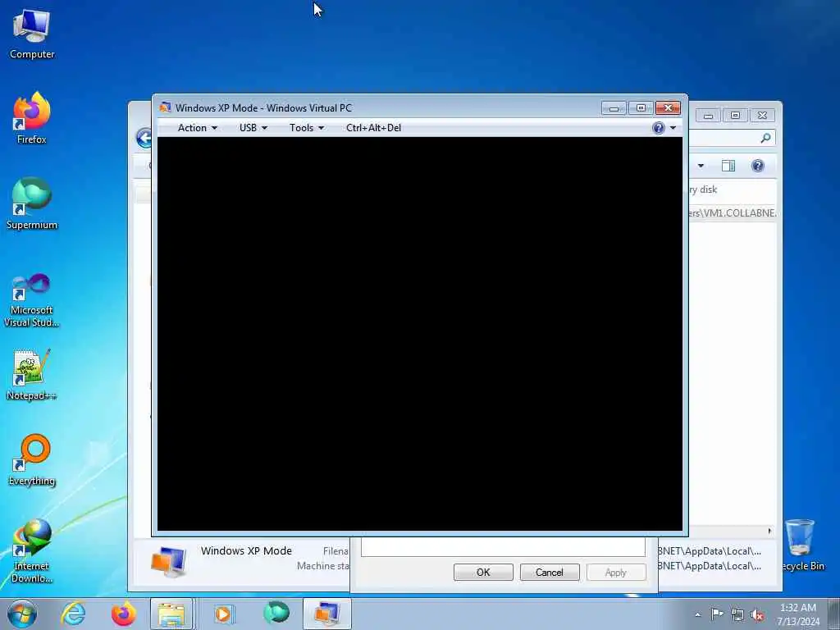Click the Virtual PC help icon
This screenshot has height=630, width=840.
pos(659,128)
